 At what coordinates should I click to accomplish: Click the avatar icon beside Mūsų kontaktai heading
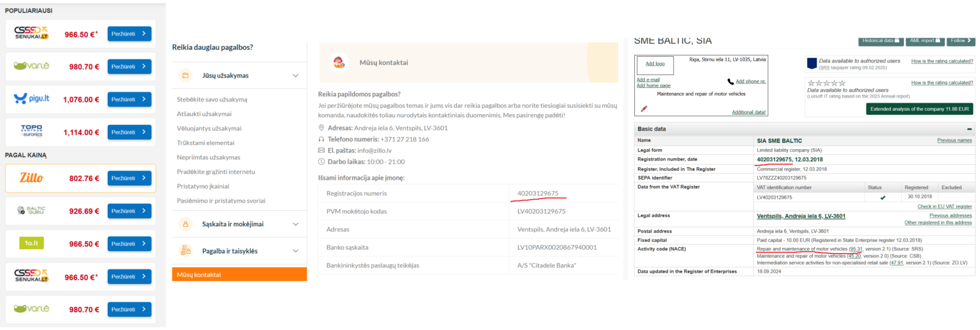point(339,62)
